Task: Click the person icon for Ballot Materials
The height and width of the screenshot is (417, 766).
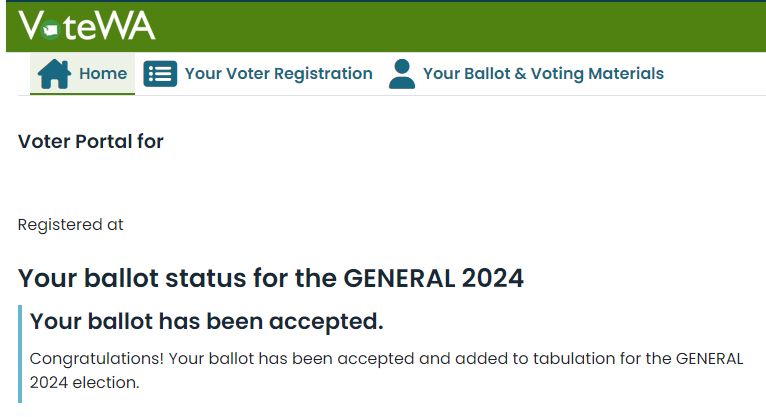Action: (x=402, y=74)
